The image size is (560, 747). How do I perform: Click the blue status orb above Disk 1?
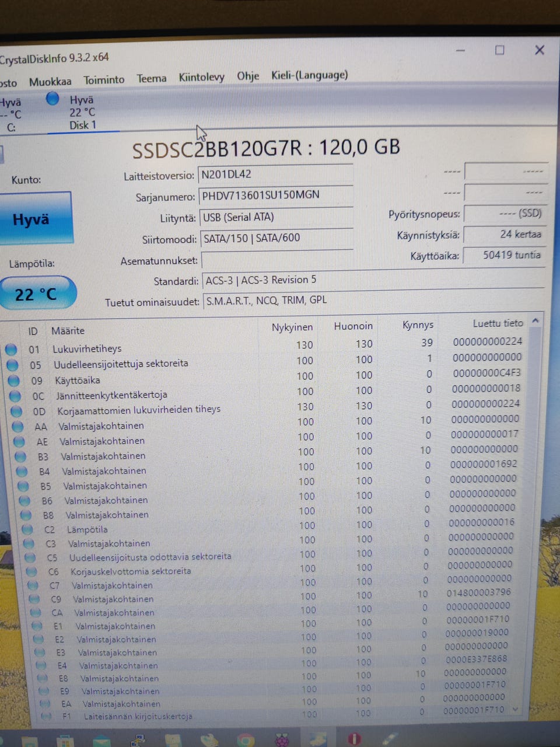(52, 99)
